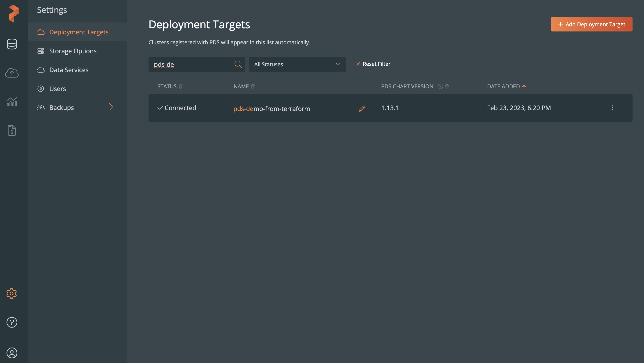Reset the current search filter

pos(373,64)
